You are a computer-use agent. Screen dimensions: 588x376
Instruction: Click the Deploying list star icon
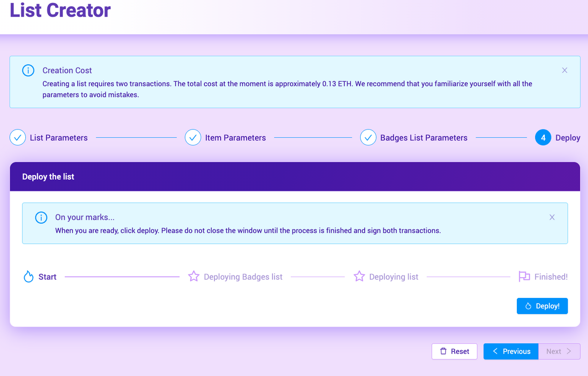(359, 276)
